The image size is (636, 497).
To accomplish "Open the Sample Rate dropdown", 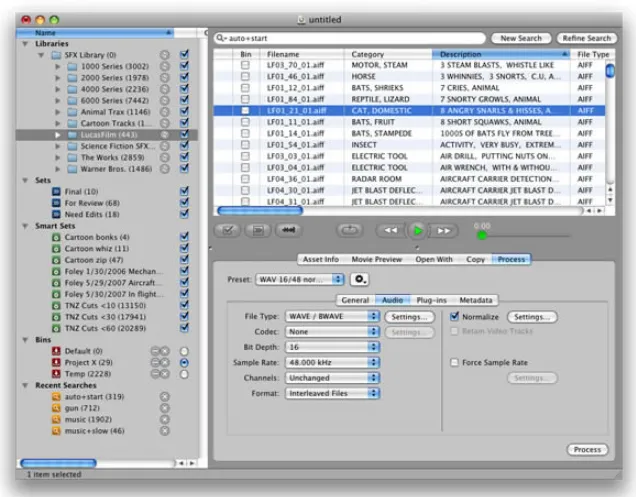I will pyautogui.click(x=332, y=362).
